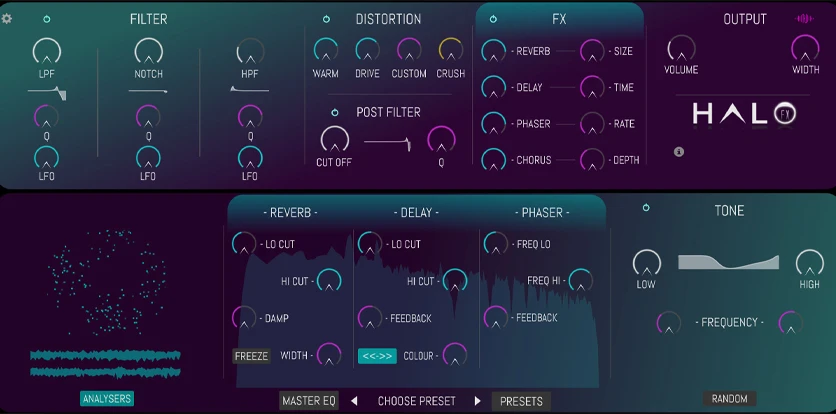This screenshot has height=414, width=836.
Task: Click the RANDOM button
Action: coord(729,399)
